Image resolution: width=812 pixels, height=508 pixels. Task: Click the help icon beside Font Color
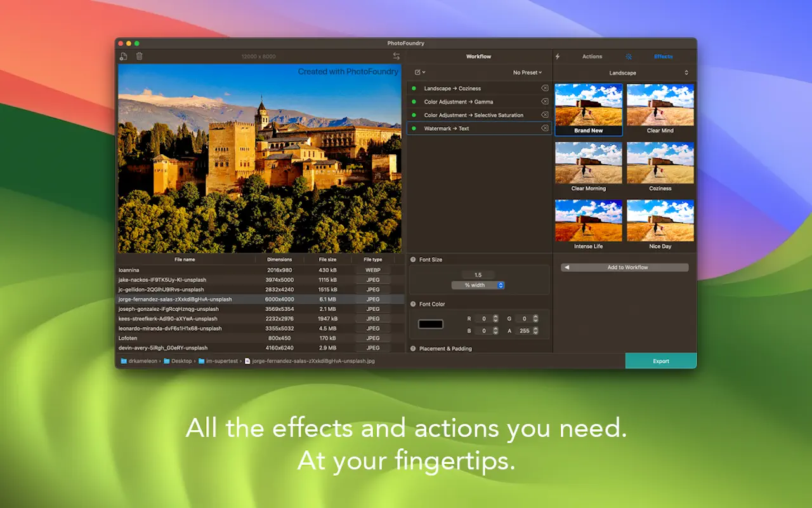(413, 304)
